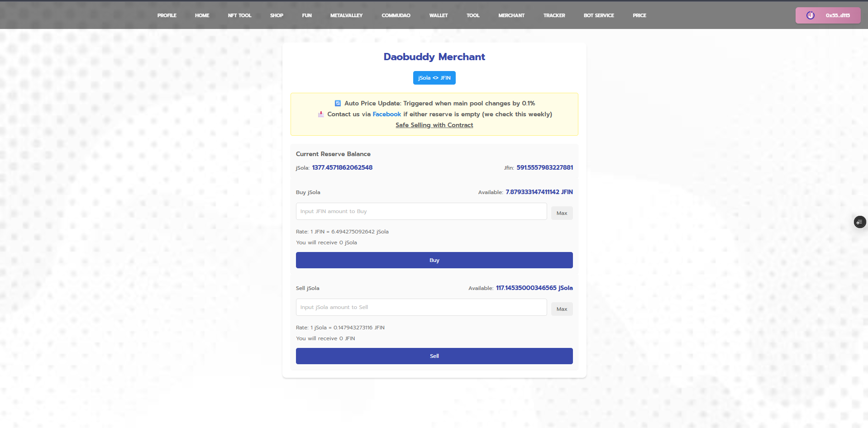
Task: Open the Facebook contact link
Action: [386, 114]
